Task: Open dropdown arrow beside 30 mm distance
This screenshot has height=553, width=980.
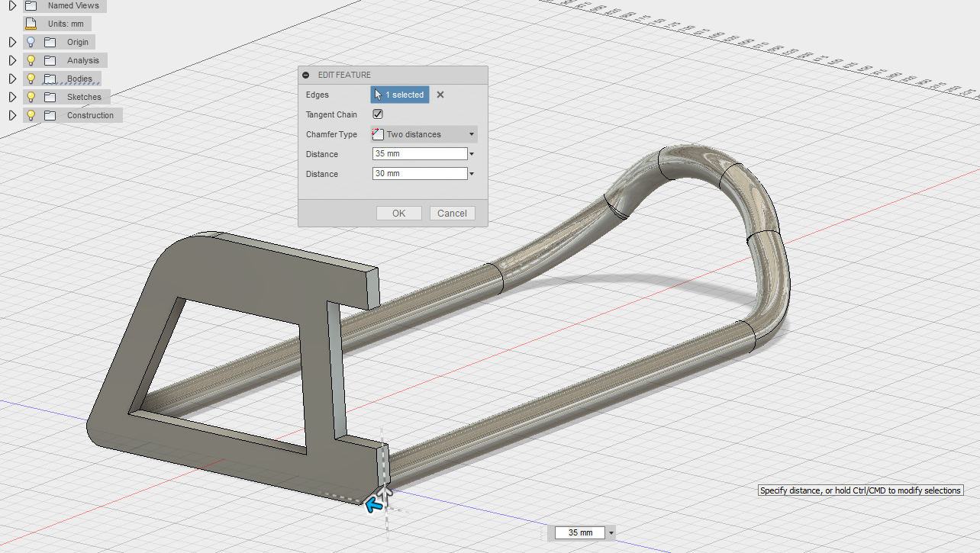Action: pyautogui.click(x=472, y=174)
